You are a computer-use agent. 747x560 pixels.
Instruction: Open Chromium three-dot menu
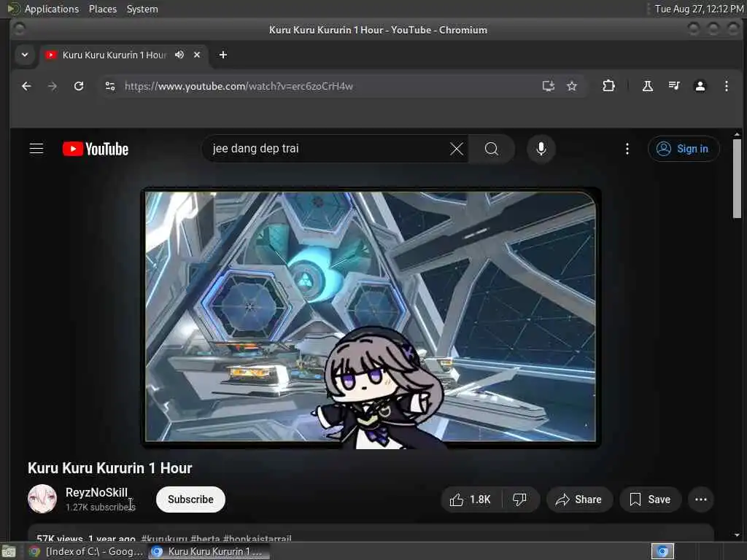click(726, 86)
